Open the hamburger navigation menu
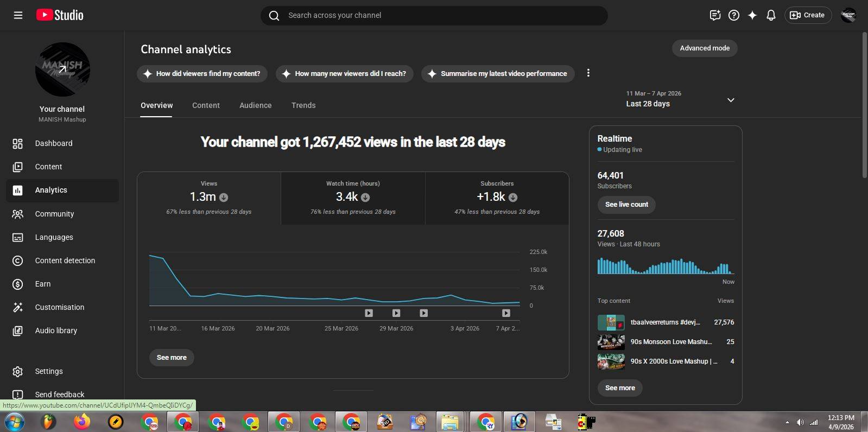Image resolution: width=868 pixels, height=432 pixels. 18,15
